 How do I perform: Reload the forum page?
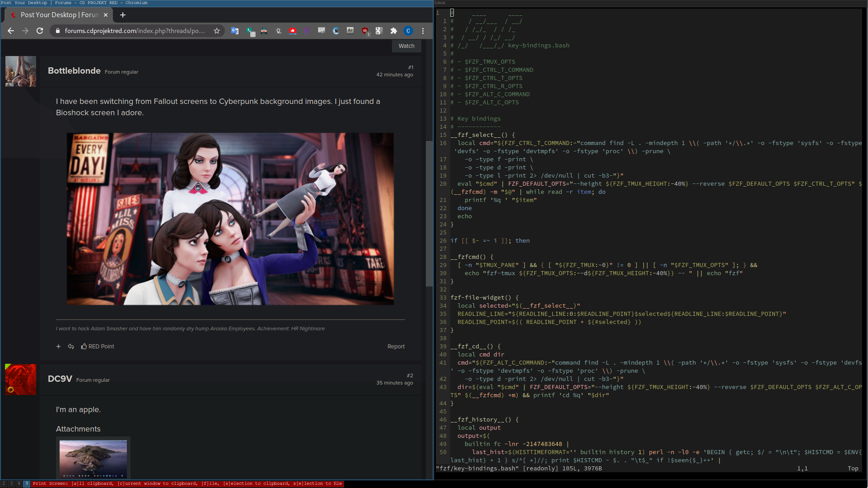pos(40,31)
